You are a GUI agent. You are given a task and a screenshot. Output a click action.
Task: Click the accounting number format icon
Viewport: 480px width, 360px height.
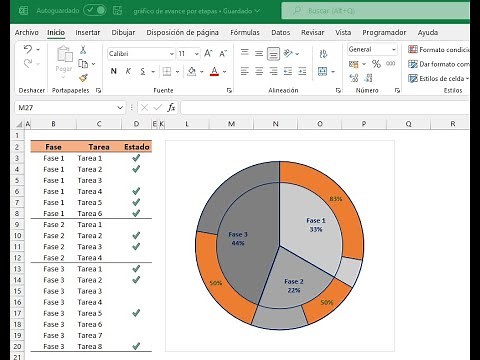[354, 64]
